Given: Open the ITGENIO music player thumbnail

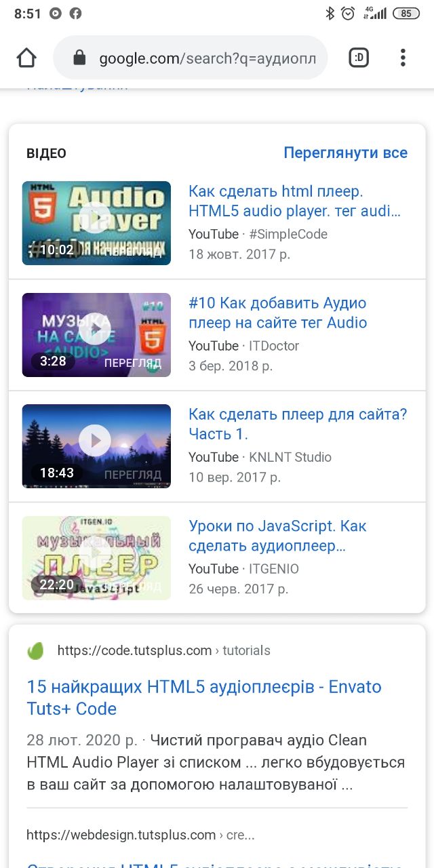Looking at the screenshot, I should [x=96, y=557].
